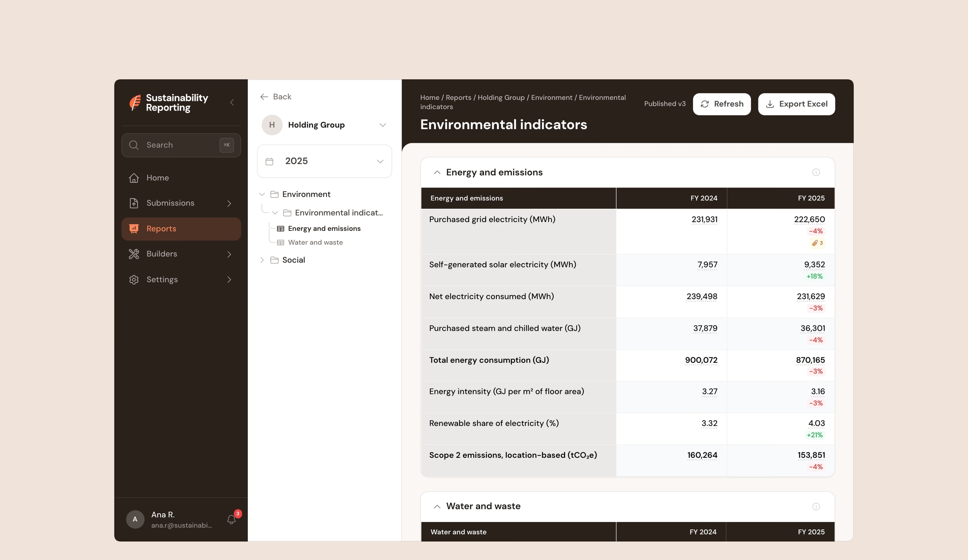Click the Sustainability Reporting leaf logo
The width and height of the screenshot is (968, 560).
coord(135,103)
